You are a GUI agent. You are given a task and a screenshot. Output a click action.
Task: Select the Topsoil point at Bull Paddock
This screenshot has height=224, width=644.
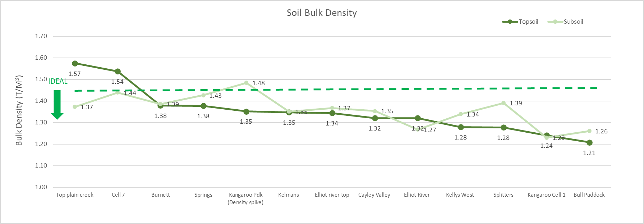(589, 143)
